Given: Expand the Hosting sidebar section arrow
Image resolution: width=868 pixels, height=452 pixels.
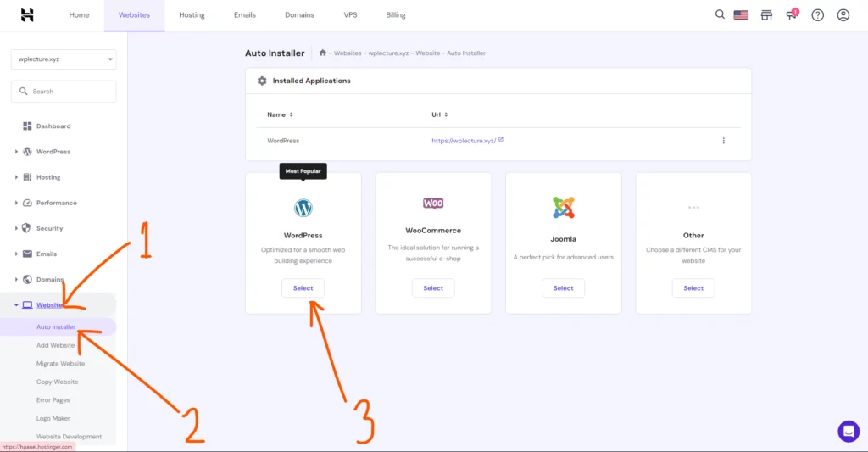Looking at the screenshot, I should coord(16,177).
